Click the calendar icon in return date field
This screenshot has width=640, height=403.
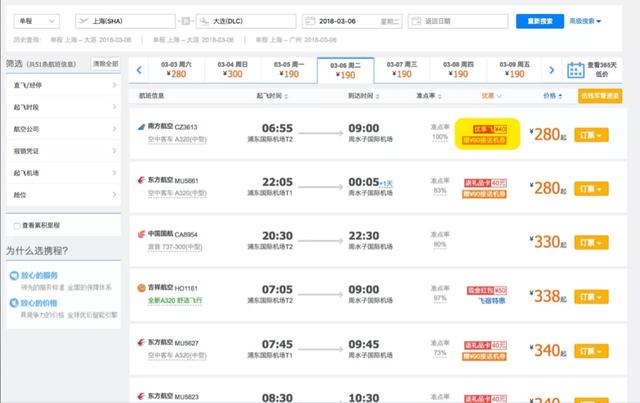416,21
